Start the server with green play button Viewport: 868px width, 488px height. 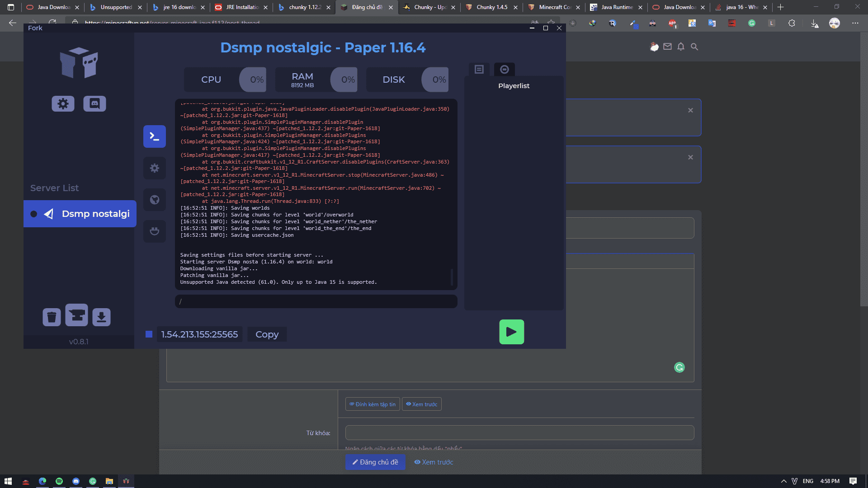click(x=511, y=332)
